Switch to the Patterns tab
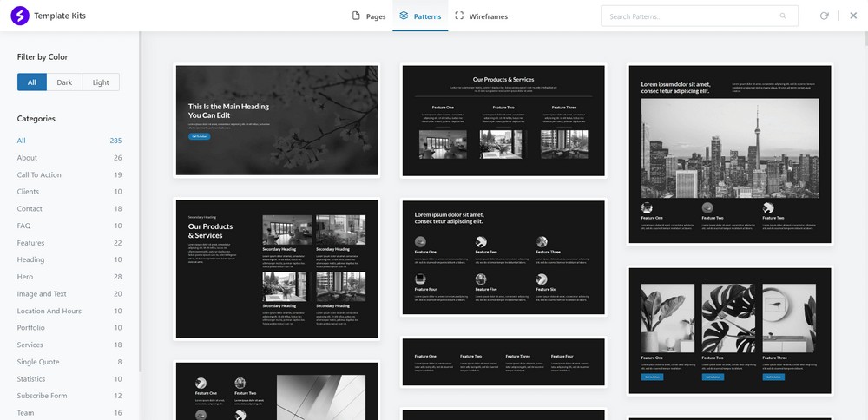The height and width of the screenshot is (420, 868). [420, 16]
